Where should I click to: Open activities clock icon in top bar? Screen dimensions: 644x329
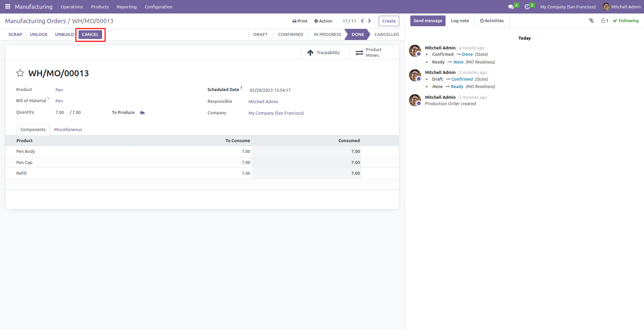pos(527,7)
